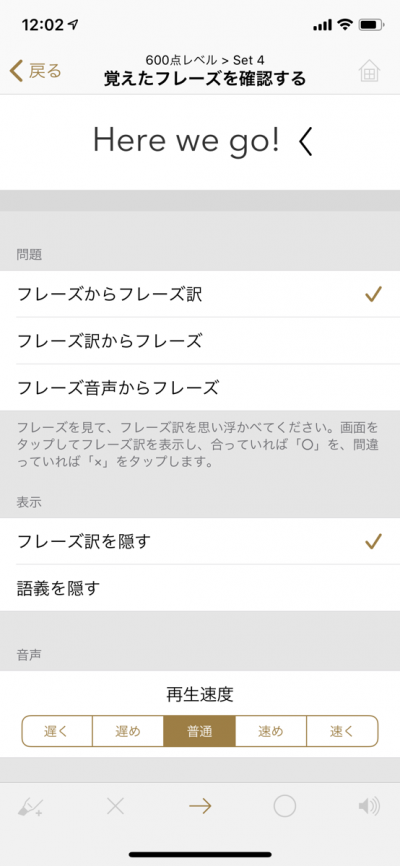Viewport: 400px width, 866px height.
Task: Set playback speed to 遅め
Action: 128,731
